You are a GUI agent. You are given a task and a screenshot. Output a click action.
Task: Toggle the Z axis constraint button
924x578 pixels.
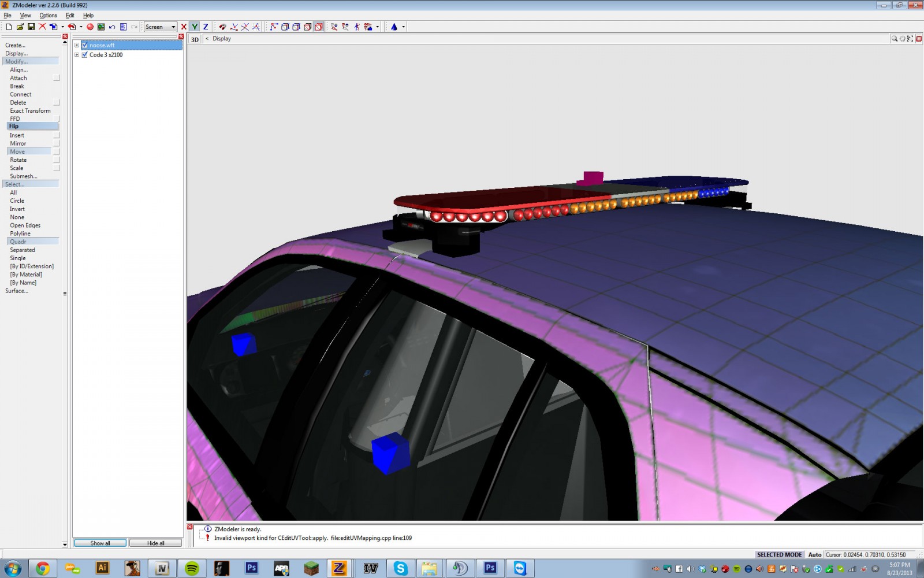(206, 27)
